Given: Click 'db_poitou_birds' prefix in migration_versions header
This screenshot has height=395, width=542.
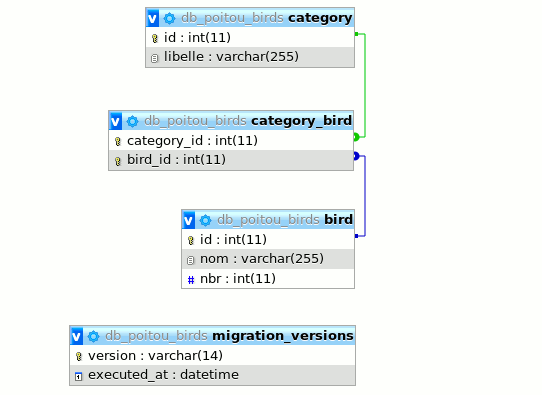Looking at the screenshot, I should [x=156, y=336].
